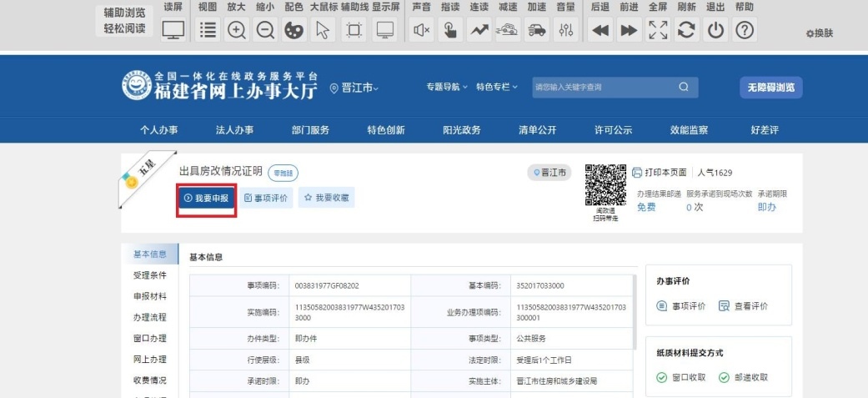Adjust the 音量 volume sliders icon
Viewport: 868px width, 398px height.
pyautogui.click(x=566, y=29)
